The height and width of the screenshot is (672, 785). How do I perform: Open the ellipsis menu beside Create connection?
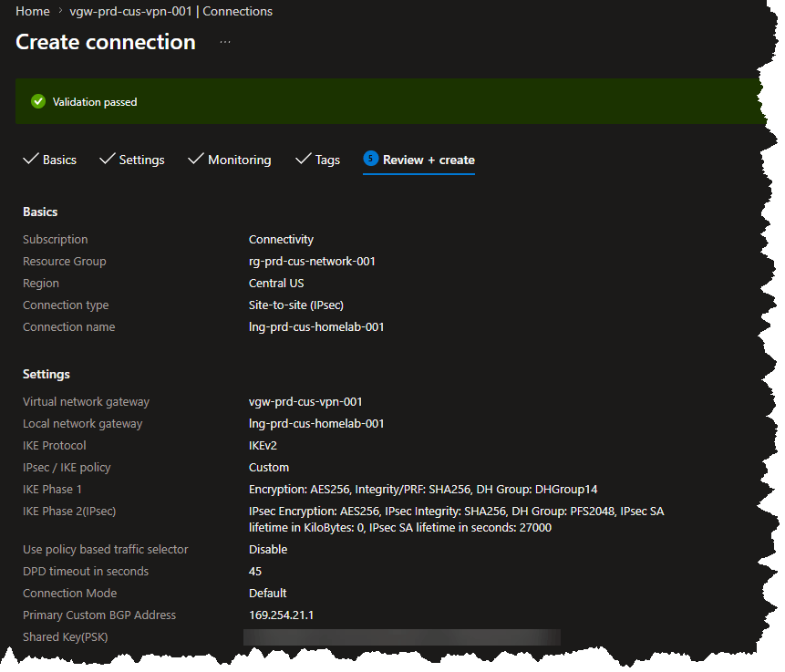coord(225,42)
